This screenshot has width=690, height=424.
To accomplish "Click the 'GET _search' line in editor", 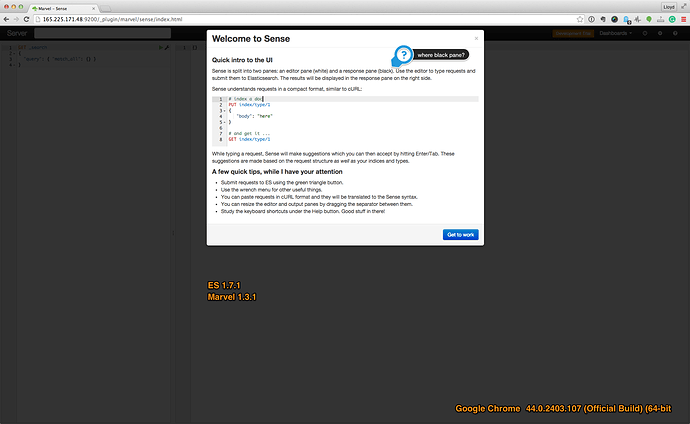I will [33, 48].
